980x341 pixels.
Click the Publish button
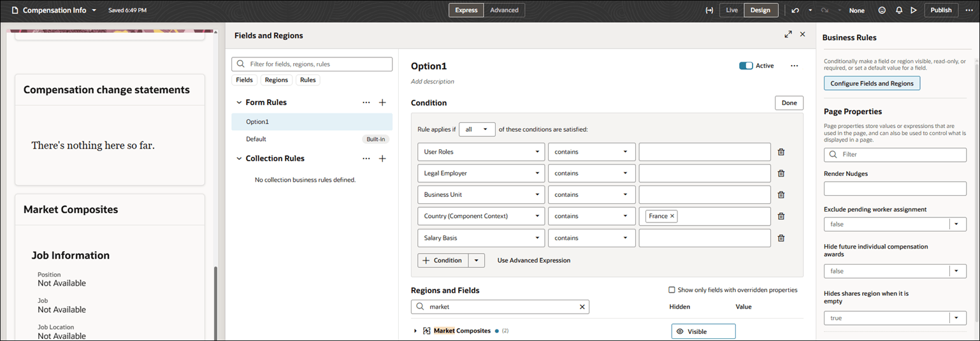pos(940,10)
